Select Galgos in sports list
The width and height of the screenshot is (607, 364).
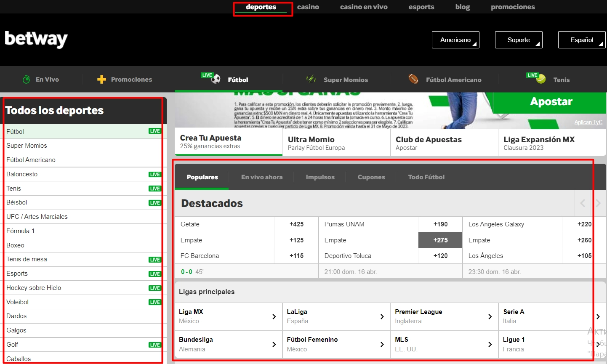pyautogui.click(x=83, y=330)
